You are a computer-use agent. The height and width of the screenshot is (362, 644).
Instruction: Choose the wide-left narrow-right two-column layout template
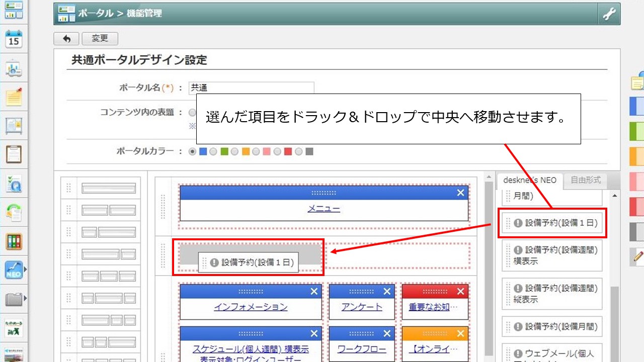tap(108, 254)
